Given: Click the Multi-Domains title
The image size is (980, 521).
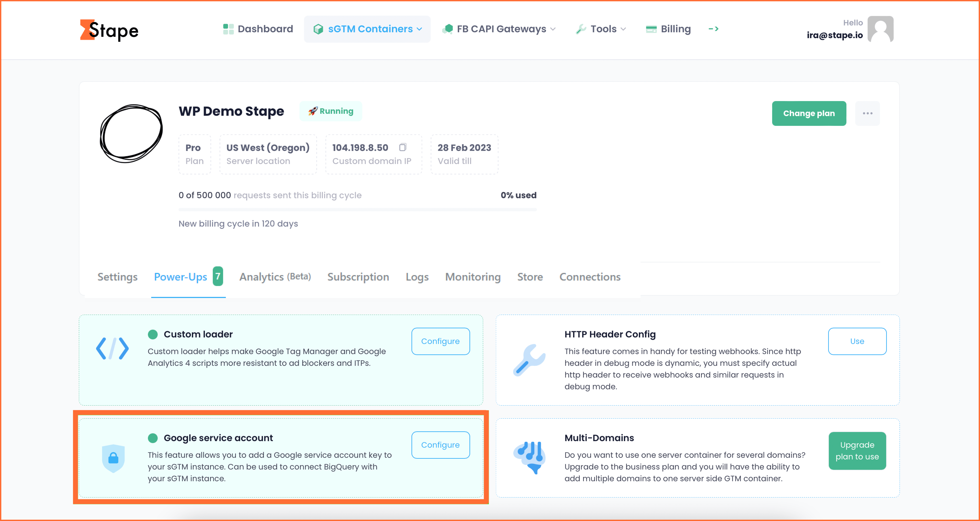Looking at the screenshot, I should pos(599,438).
